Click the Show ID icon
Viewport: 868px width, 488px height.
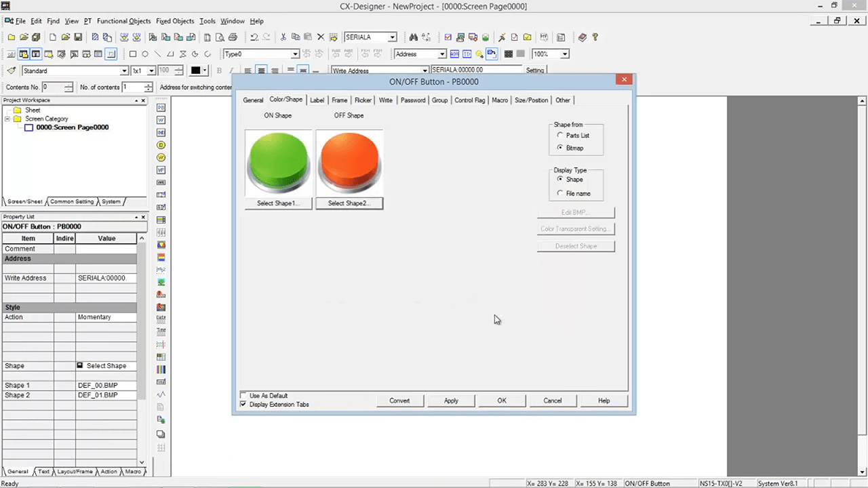(467, 54)
